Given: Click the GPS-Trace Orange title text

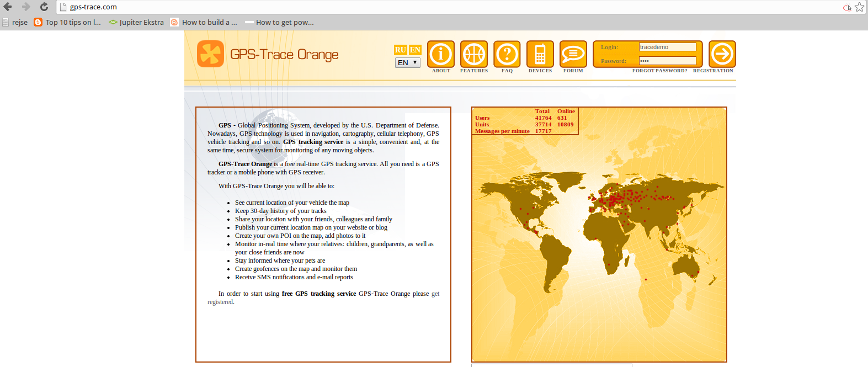Looking at the screenshot, I should pyautogui.click(x=284, y=55).
